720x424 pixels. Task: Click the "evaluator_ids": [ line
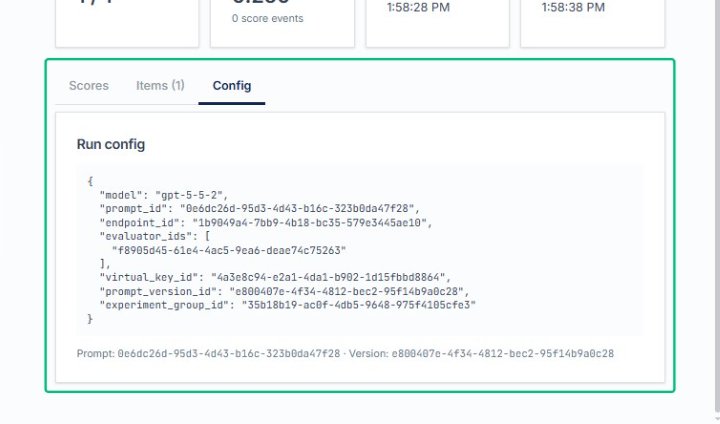154,237
